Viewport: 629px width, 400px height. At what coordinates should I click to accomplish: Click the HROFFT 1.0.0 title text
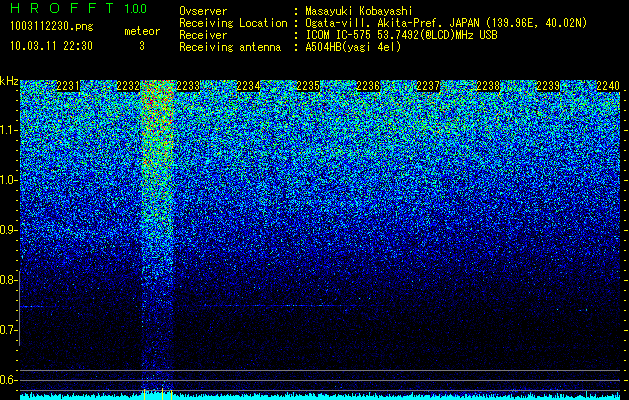pos(79,8)
